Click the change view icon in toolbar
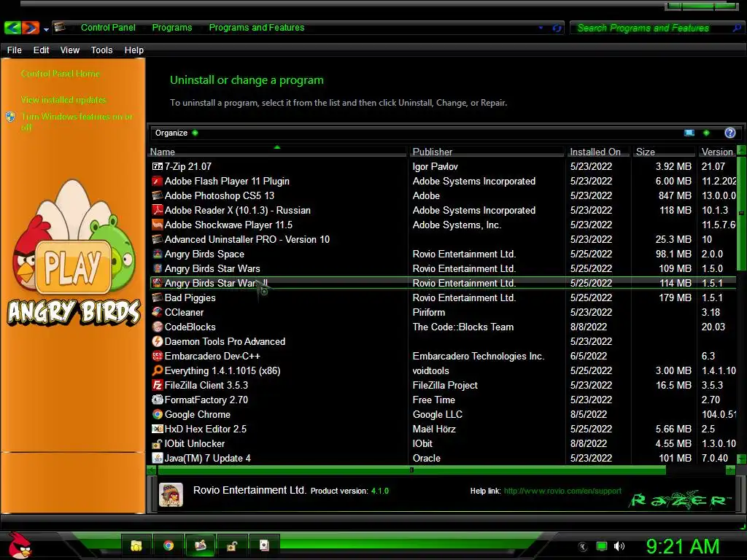This screenshot has height=560, width=747. 689,133
